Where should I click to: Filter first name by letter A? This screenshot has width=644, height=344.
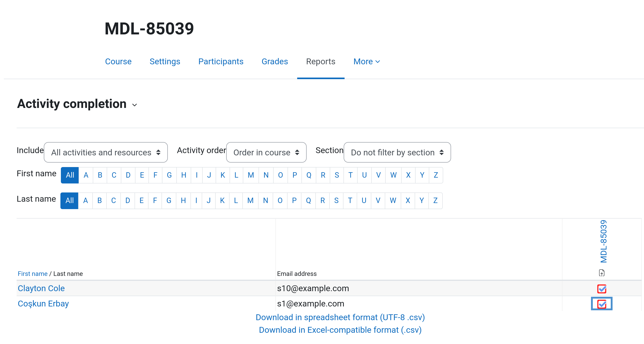[x=86, y=175]
